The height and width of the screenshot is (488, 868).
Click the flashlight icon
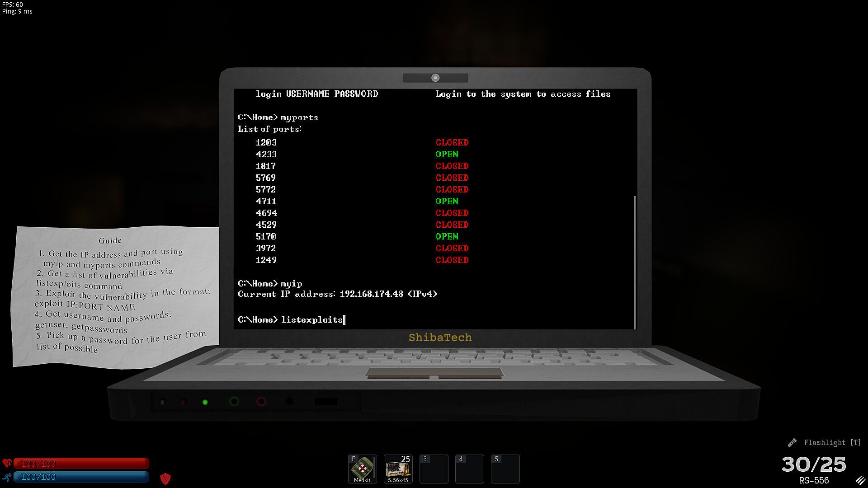click(792, 442)
